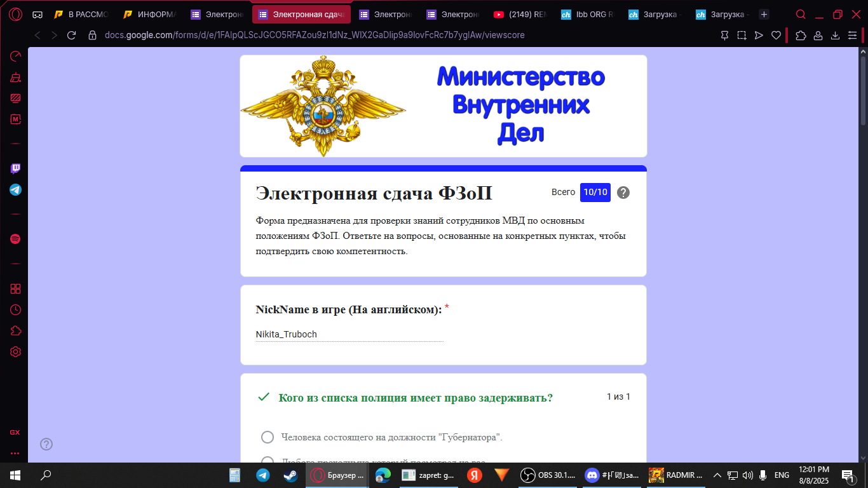
Task: Select the active 'Электронная сдача' tab
Action: pos(301,14)
